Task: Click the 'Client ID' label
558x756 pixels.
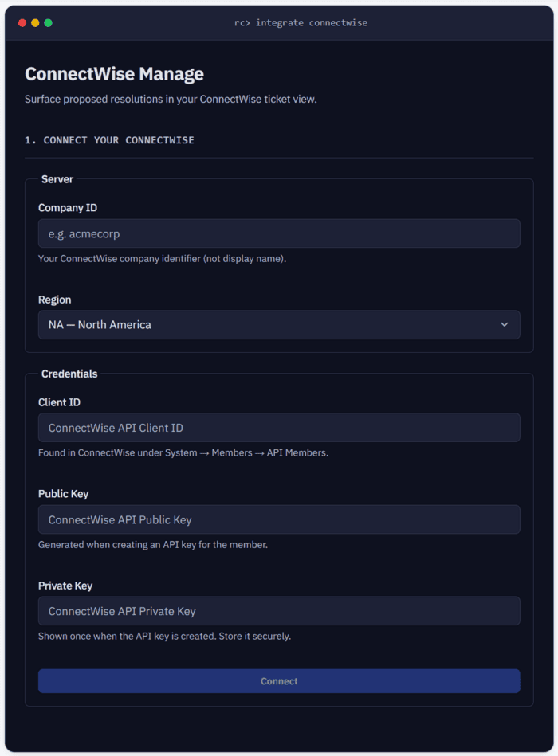Action: [59, 402]
